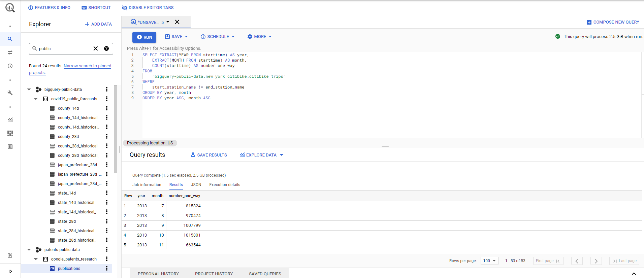This screenshot has height=278, width=644.
Task: Open actions menu for county_28d_historical table
Action: (x=107, y=146)
